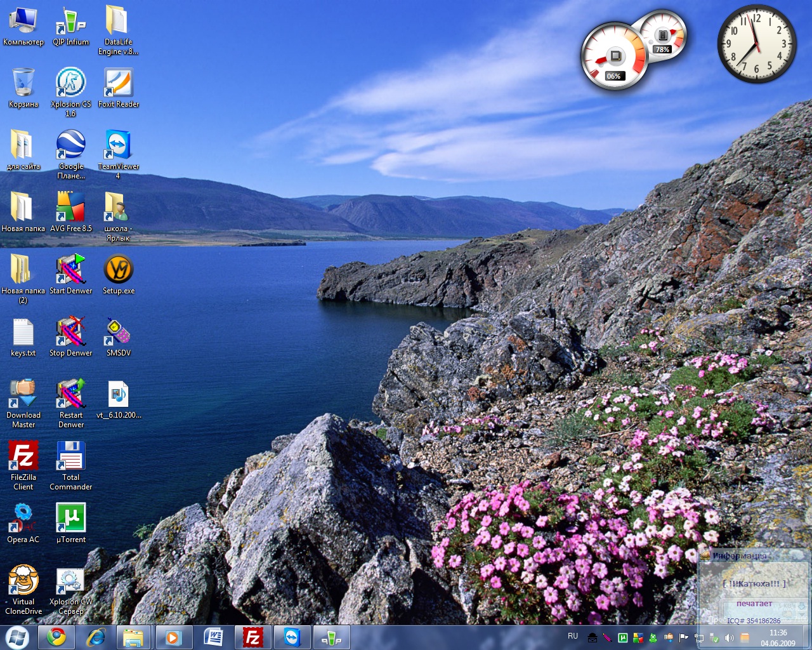Launch Xplosion CS 1.6 shortcut
Screen dimensions: 812x650
71,93
